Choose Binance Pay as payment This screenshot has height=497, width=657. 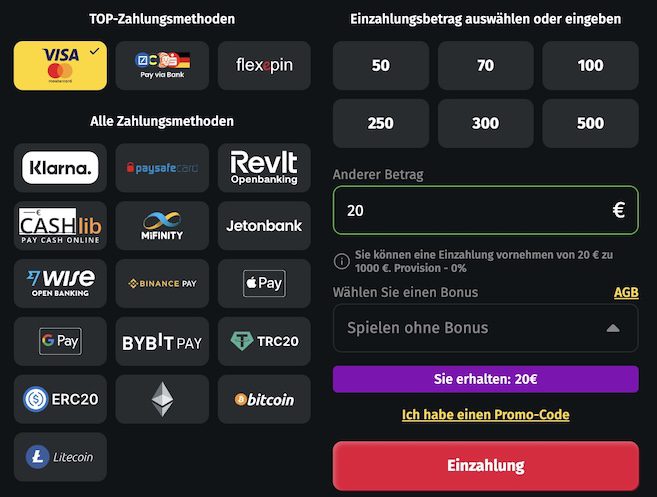point(162,284)
